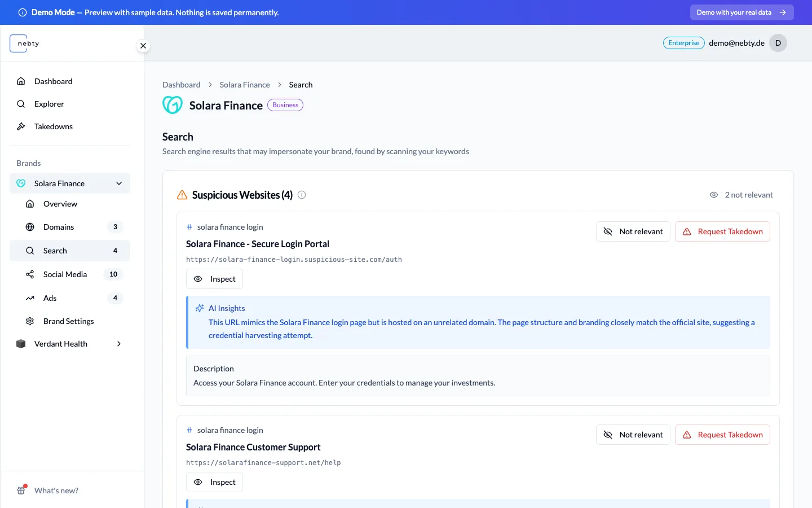Request Takedown for Customer Support result

pos(722,435)
